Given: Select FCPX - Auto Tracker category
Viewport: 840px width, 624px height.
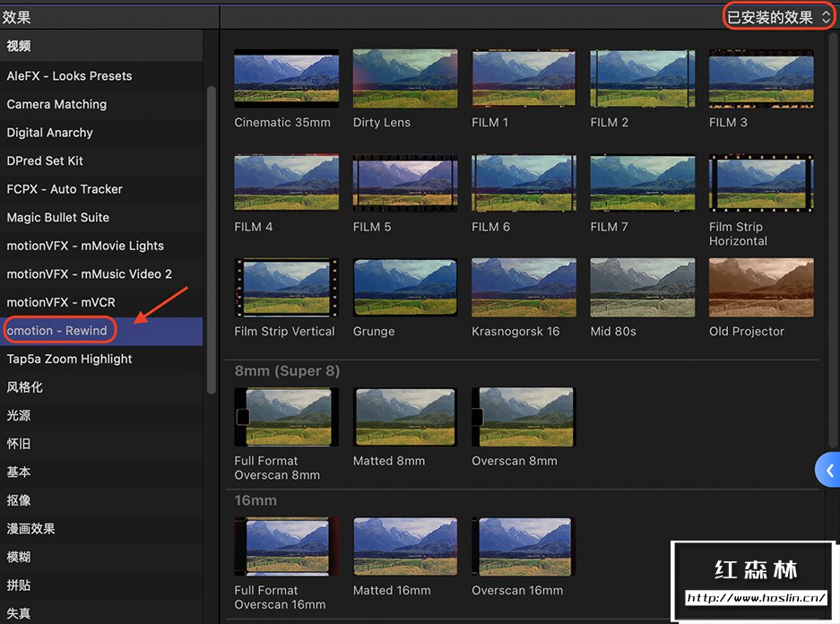Looking at the screenshot, I should point(101,189).
